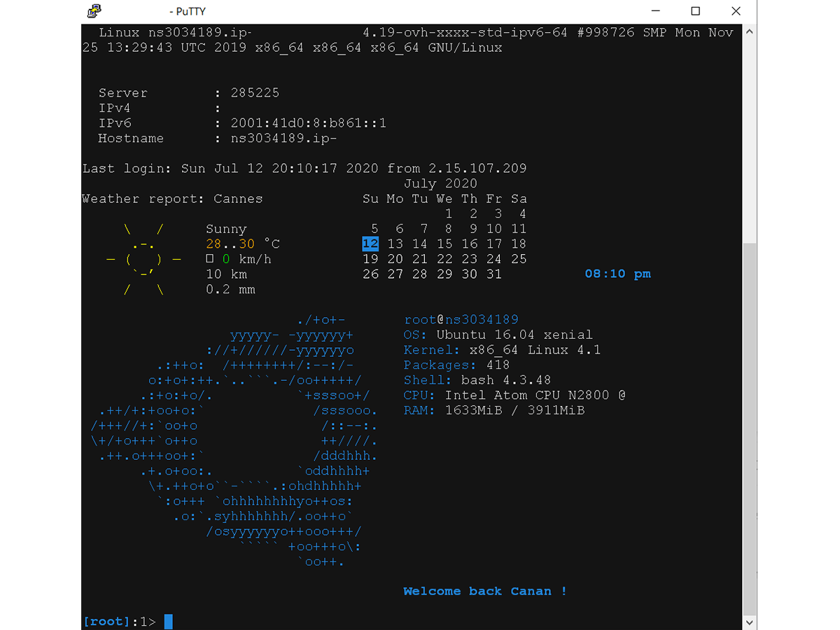Click the scrollbar up arrow
The height and width of the screenshot is (630, 840).
749,31
